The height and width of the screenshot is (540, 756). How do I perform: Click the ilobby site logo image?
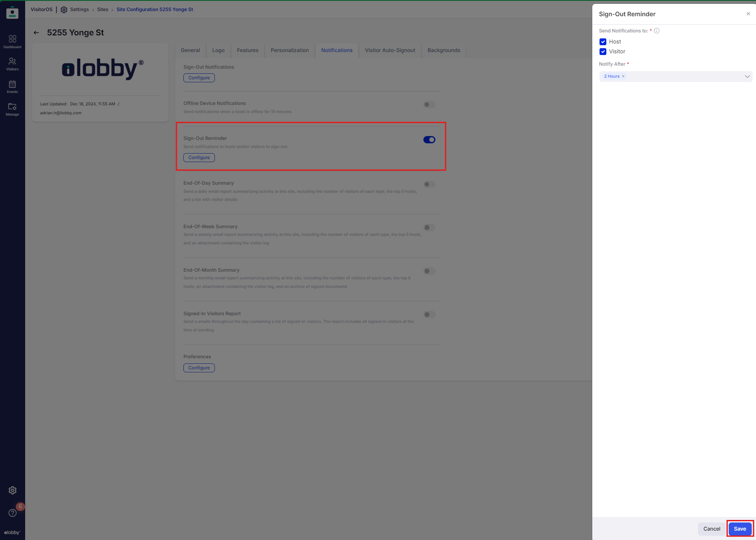click(103, 69)
